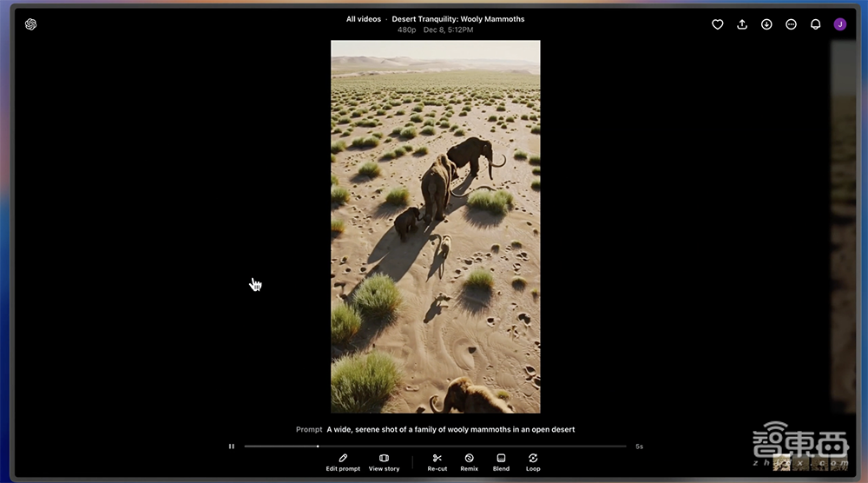The image size is (868, 483).
Task: Open View story
Action: coord(384,462)
